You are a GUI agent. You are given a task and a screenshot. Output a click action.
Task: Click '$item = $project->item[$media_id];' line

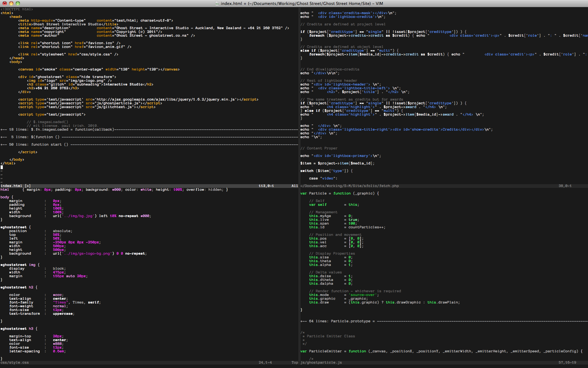click(337, 163)
